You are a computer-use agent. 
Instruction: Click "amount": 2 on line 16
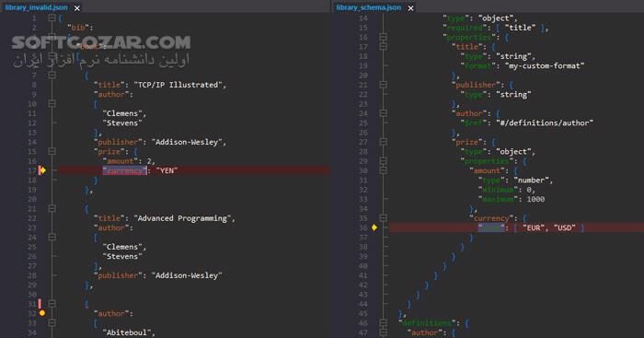(x=127, y=161)
